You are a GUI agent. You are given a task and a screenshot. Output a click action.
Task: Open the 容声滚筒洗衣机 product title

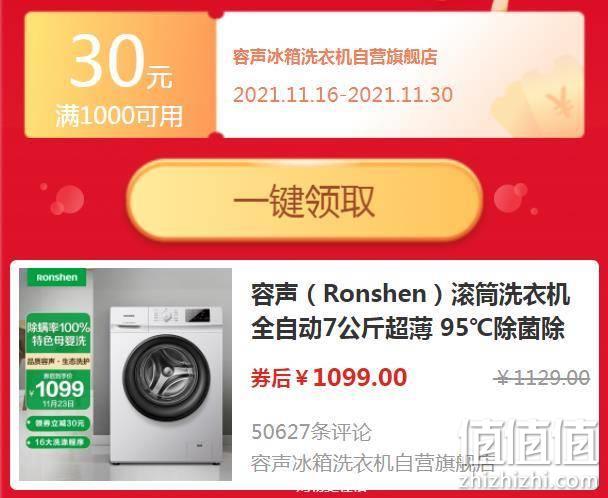point(410,311)
